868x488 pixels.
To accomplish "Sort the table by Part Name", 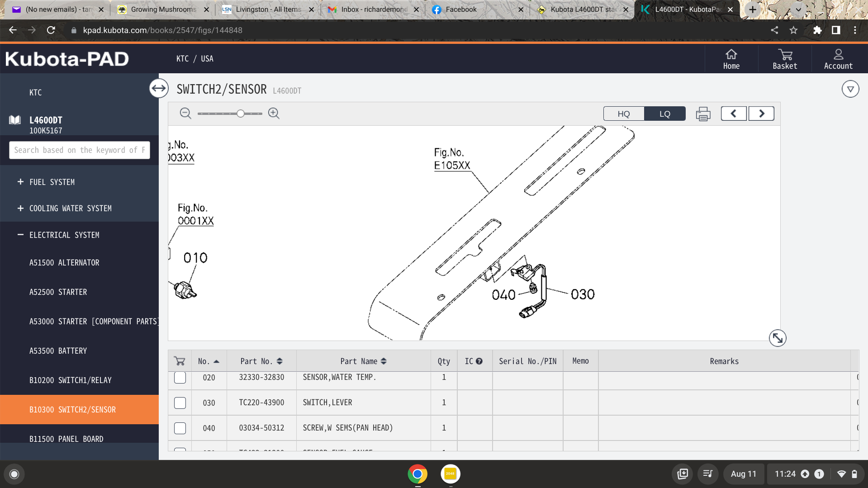I will coord(363,361).
